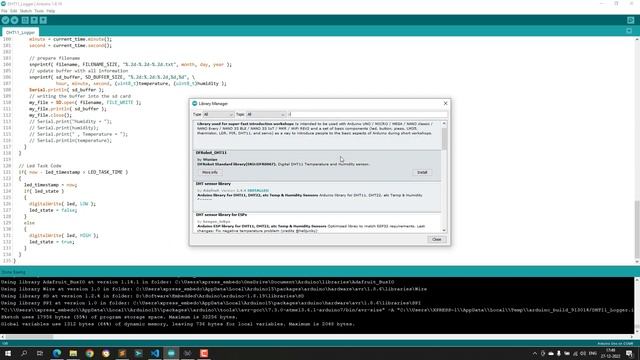This screenshot has height=360, width=640.
Task: Open Sublime Text from the taskbar
Action: tap(122, 353)
